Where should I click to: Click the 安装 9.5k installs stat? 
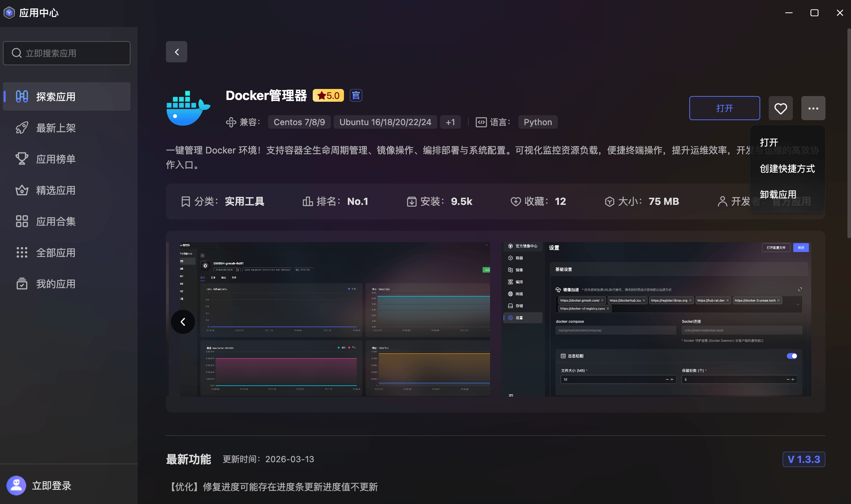tap(440, 201)
